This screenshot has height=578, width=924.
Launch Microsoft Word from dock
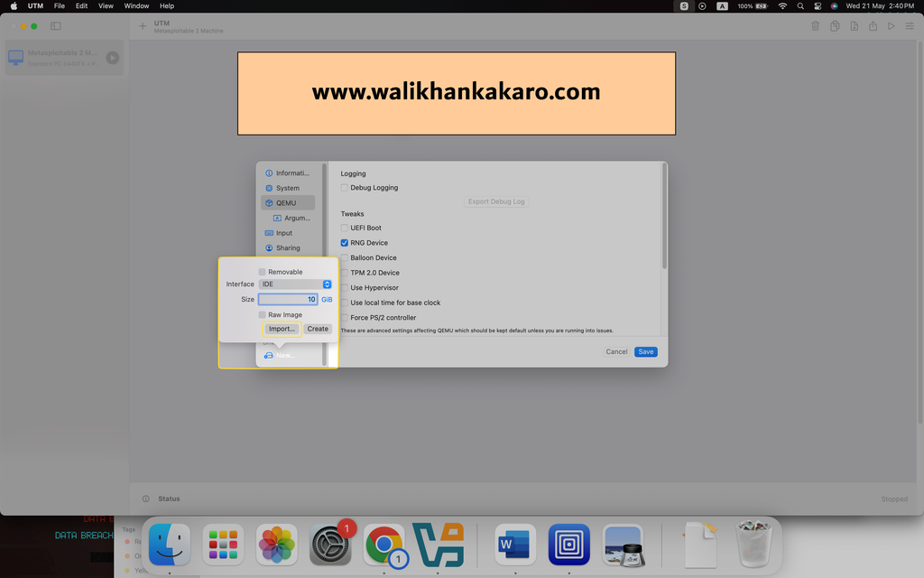coord(515,545)
